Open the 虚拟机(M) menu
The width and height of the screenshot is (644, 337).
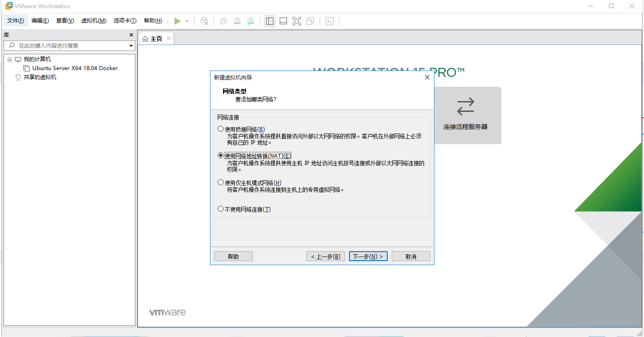pos(94,21)
